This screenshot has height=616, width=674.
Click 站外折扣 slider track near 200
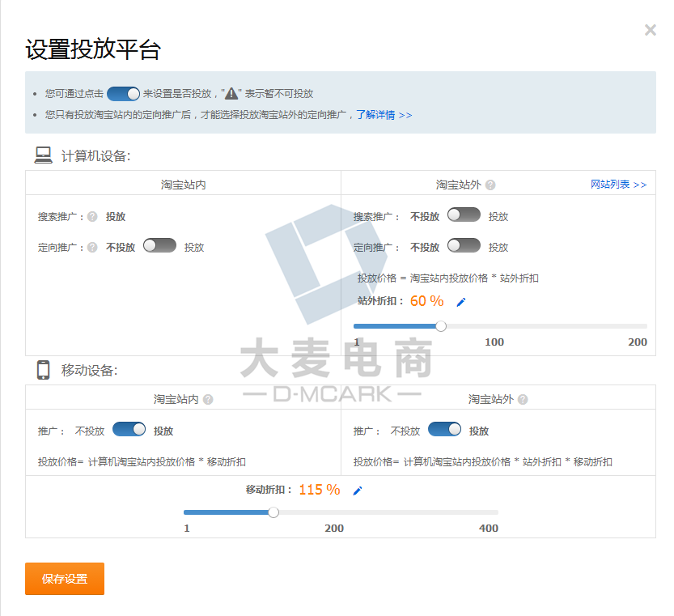pyautogui.click(x=641, y=326)
